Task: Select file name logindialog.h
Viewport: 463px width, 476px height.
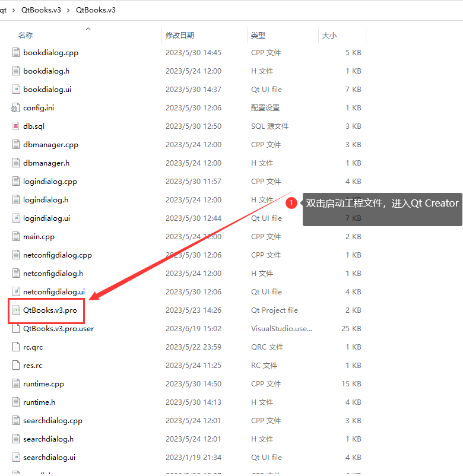Action: [x=46, y=200]
